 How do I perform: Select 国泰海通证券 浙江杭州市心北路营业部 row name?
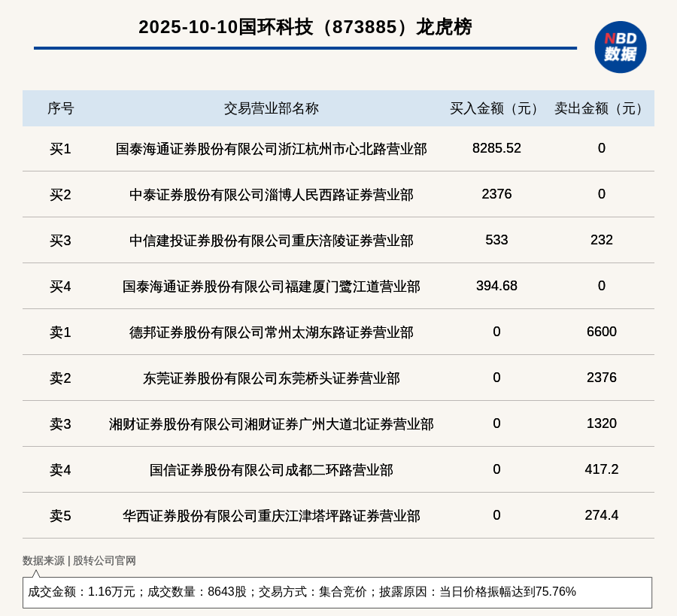point(271,149)
